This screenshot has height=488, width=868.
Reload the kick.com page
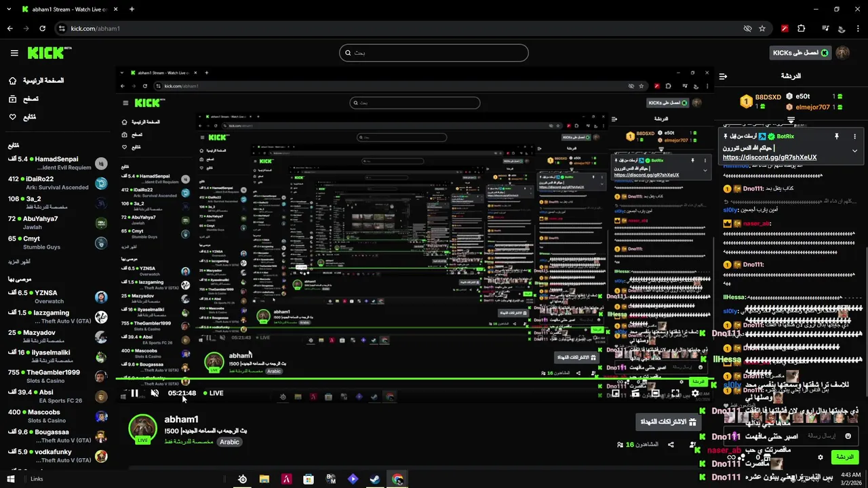[42, 28]
